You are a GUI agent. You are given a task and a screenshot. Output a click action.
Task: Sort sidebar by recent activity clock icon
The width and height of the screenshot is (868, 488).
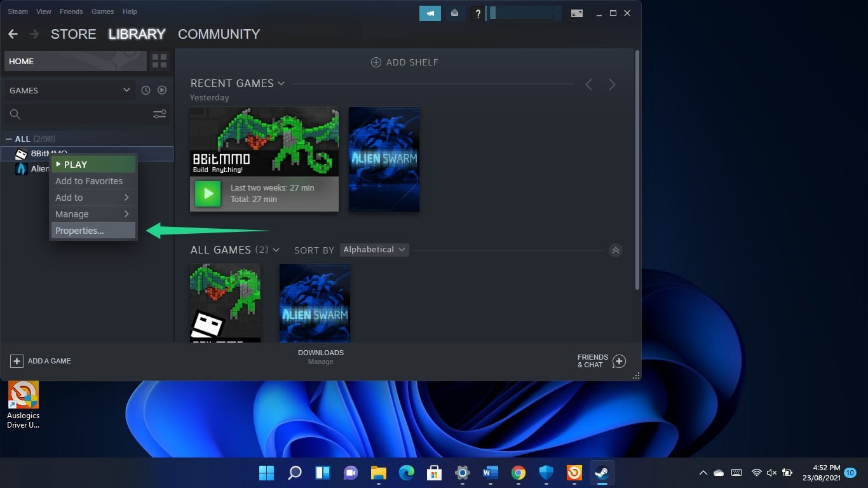[145, 90]
